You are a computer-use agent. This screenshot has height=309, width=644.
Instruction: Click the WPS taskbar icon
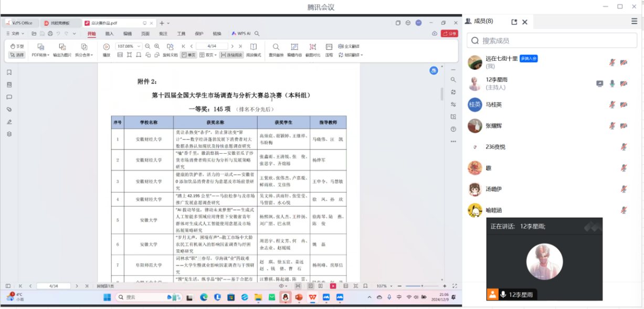pyautogui.click(x=313, y=297)
